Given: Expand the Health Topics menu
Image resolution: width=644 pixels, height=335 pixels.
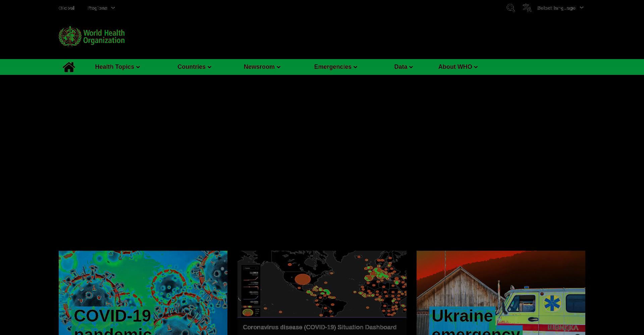Looking at the screenshot, I should click(117, 67).
